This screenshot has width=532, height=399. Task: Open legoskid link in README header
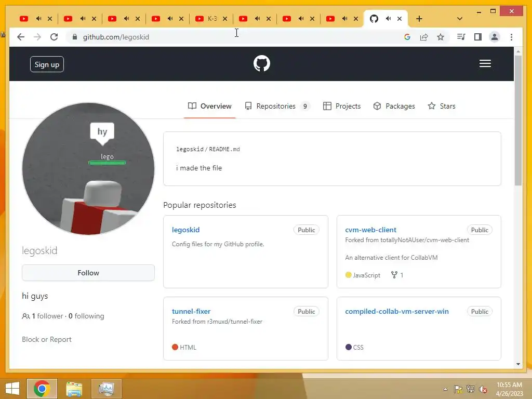tap(190, 149)
